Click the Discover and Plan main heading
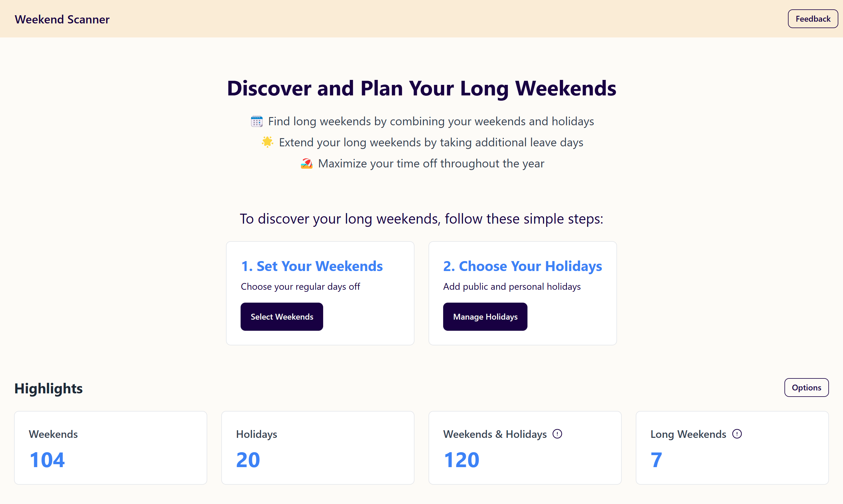 (421, 88)
